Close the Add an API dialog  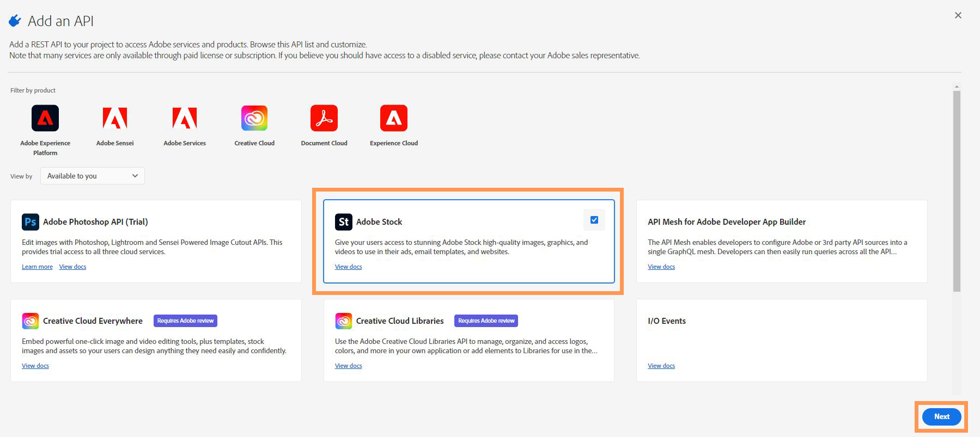click(958, 15)
